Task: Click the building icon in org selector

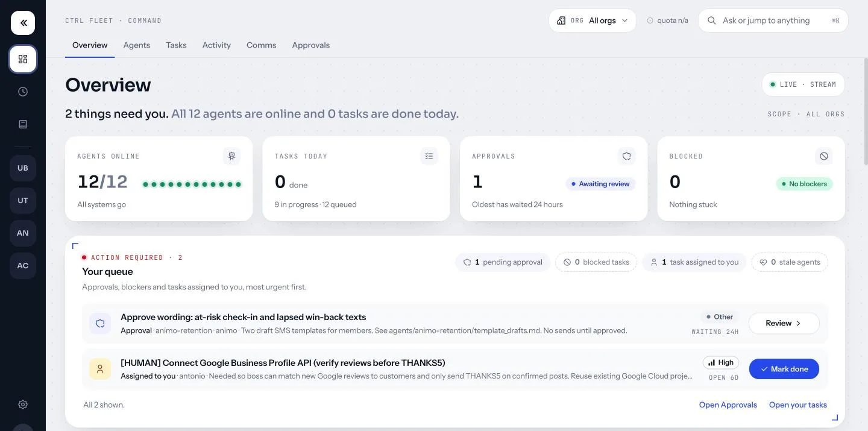Action: pos(561,20)
